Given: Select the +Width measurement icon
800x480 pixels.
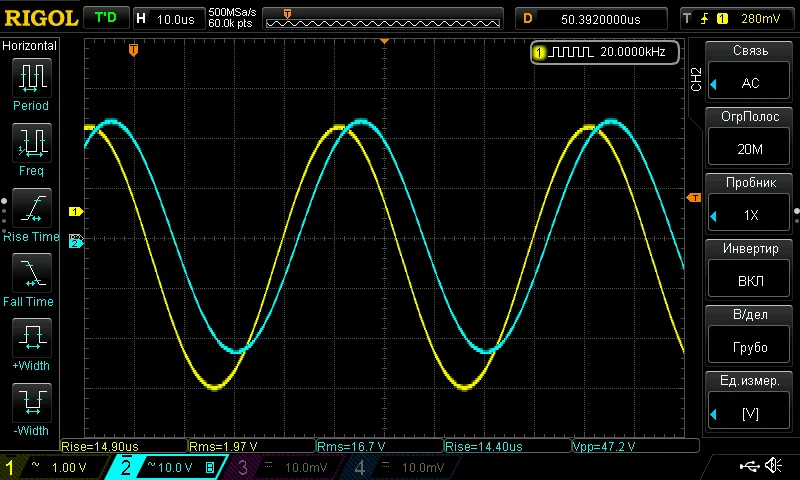Looking at the screenshot, I should pyautogui.click(x=32, y=337).
